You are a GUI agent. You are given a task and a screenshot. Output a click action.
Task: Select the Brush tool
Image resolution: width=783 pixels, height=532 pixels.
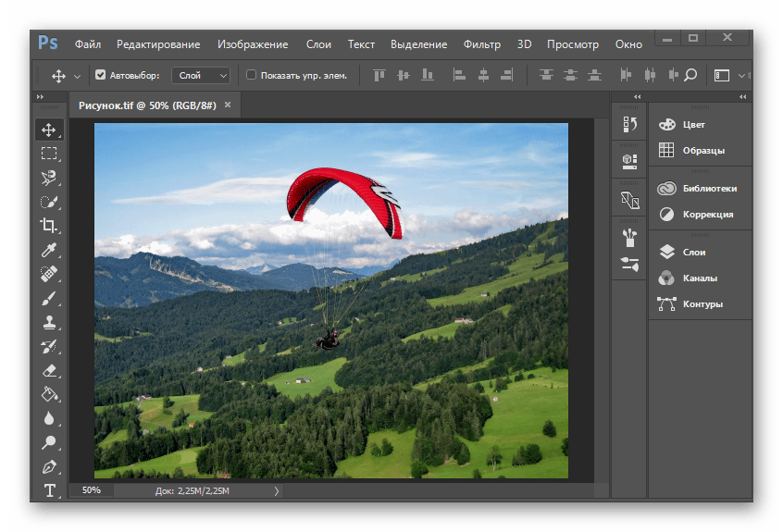click(48, 298)
